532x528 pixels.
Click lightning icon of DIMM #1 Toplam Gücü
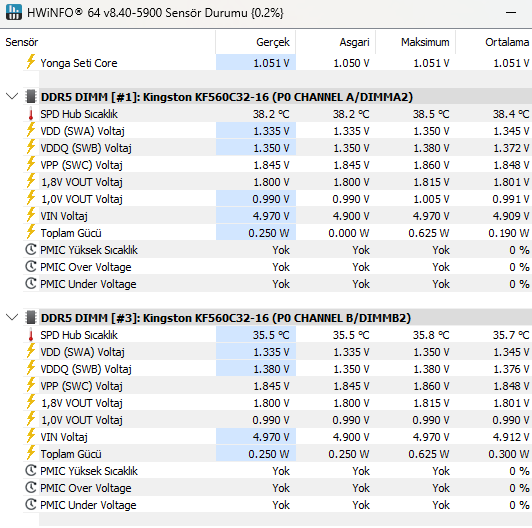pyautogui.click(x=31, y=232)
